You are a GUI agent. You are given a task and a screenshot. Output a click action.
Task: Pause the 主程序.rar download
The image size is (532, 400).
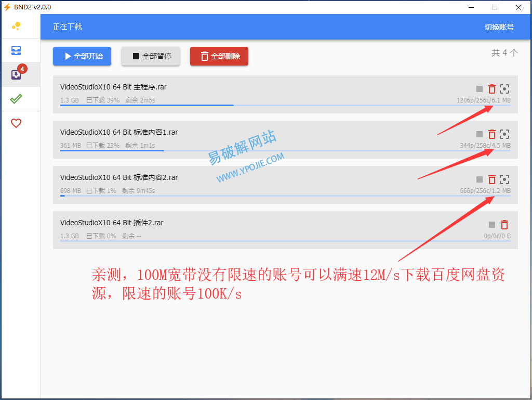click(480, 89)
